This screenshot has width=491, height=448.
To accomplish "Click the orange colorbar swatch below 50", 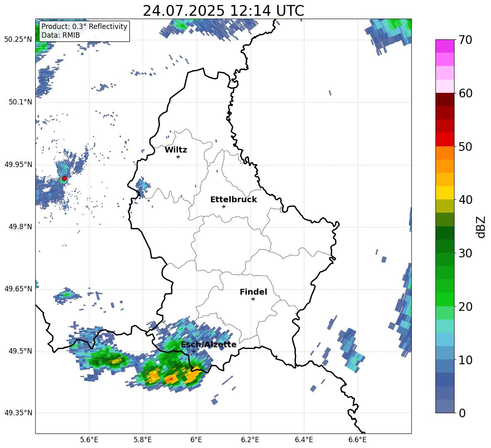I will point(445,153).
